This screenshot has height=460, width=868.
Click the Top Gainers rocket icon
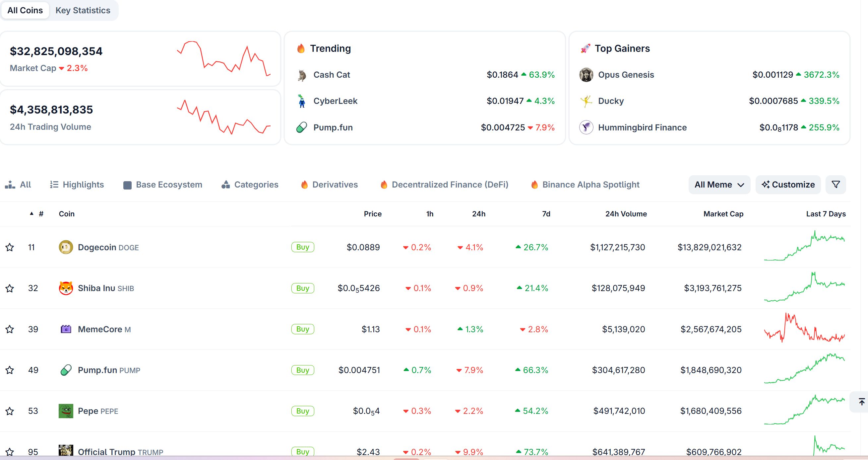(585, 48)
